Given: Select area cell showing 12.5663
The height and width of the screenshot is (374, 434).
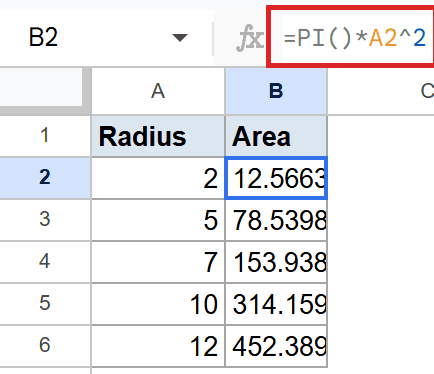Looking at the screenshot, I should click(x=276, y=178).
